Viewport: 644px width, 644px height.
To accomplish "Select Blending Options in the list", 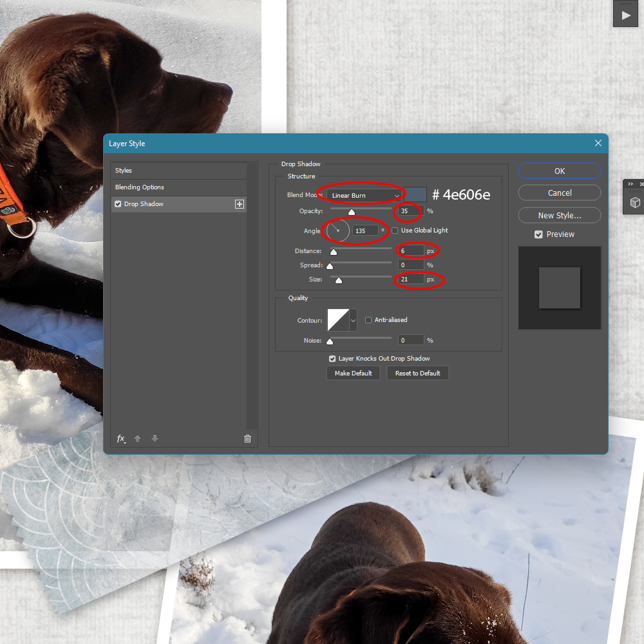I will pyautogui.click(x=178, y=187).
